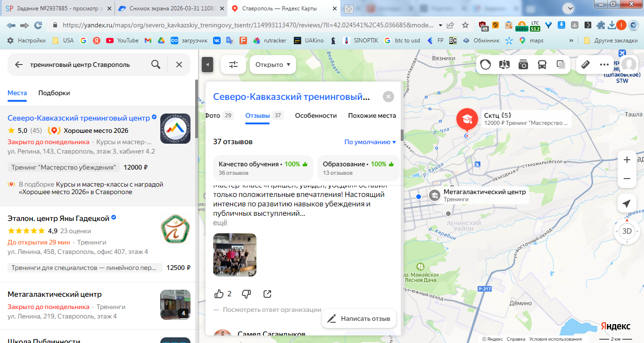Show public transport on the map
This screenshot has height=343, width=644.
tap(542, 65)
